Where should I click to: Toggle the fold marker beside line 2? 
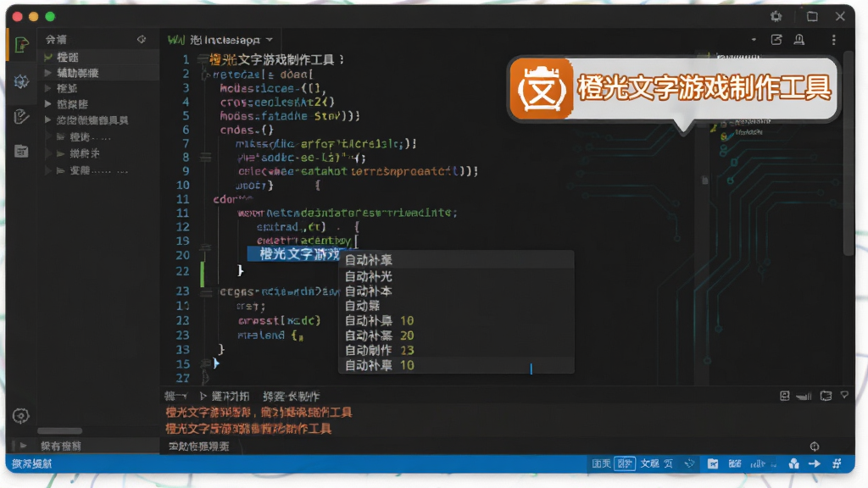[205, 75]
